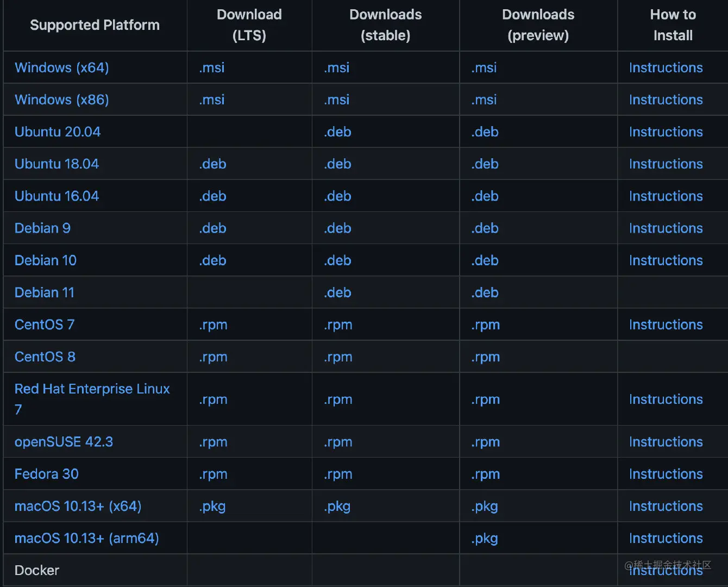This screenshot has height=587, width=728.
Task: Open the CentOS 8 platform link
Action: [45, 357]
